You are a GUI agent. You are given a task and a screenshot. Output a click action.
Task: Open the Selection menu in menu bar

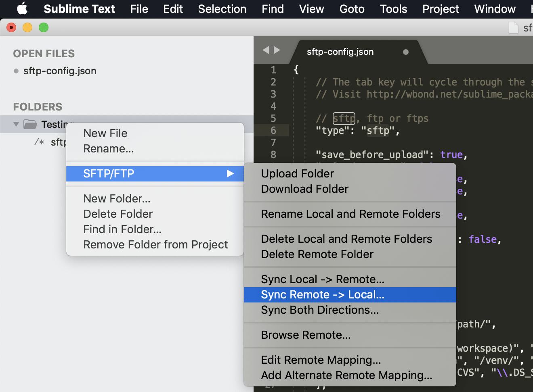coord(222,9)
